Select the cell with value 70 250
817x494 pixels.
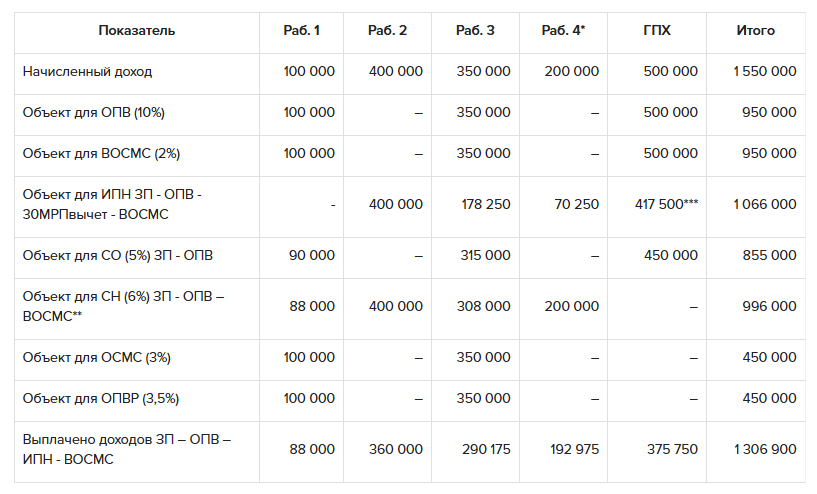(x=575, y=204)
